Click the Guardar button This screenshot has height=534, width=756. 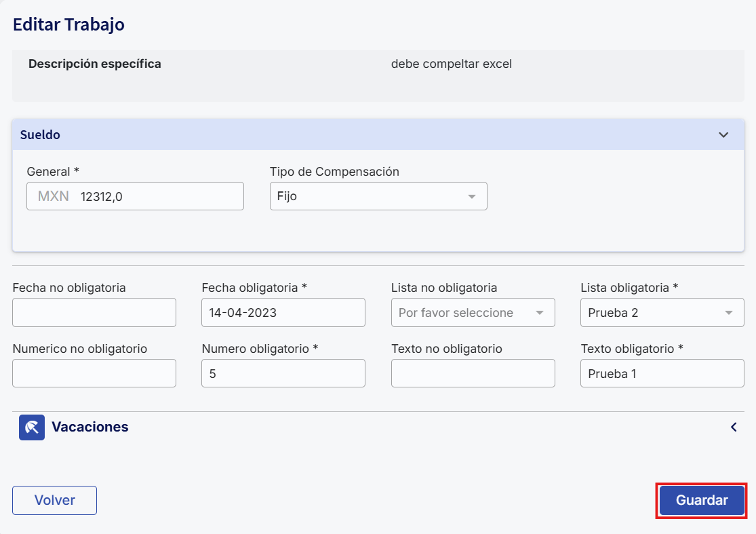pos(702,501)
